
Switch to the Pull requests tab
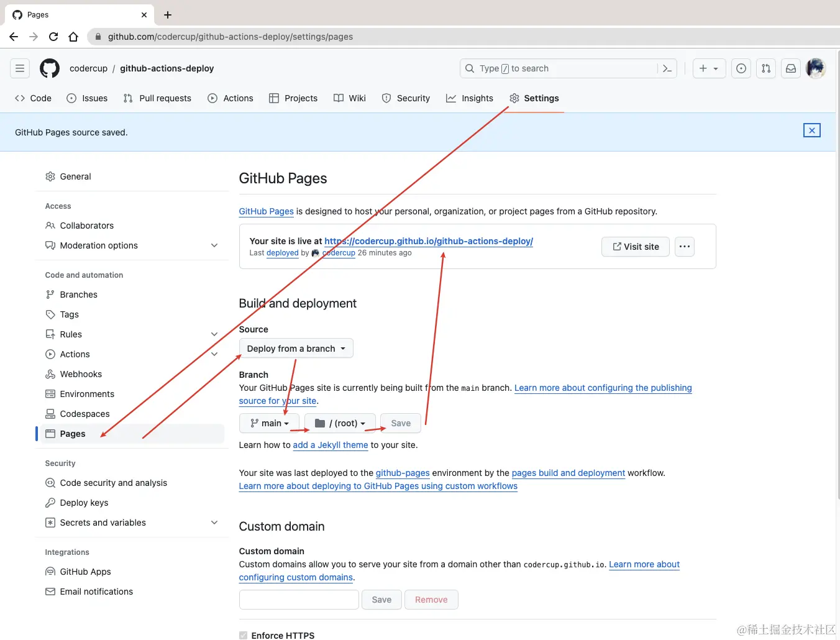point(158,98)
